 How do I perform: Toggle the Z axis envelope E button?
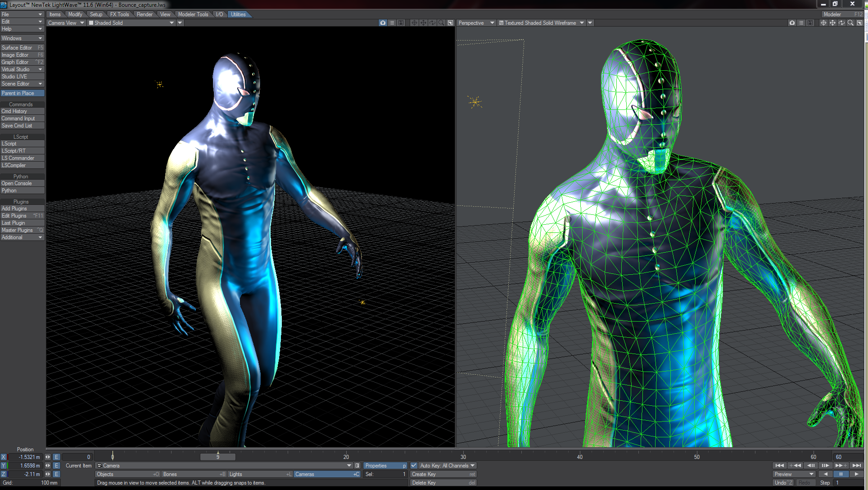click(x=57, y=474)
